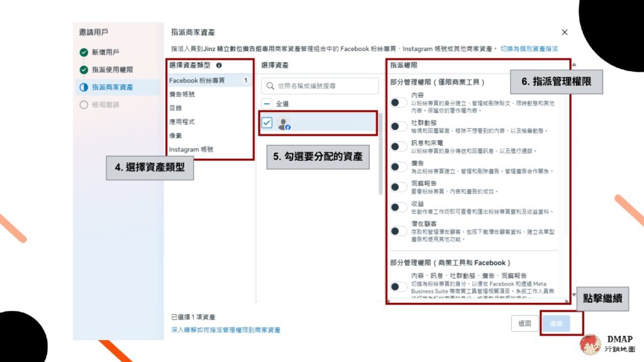Image resolution: width=644 pixels, height=362 pixels.
Task: Click the page avatar icon in asset row
Action: 284,123
